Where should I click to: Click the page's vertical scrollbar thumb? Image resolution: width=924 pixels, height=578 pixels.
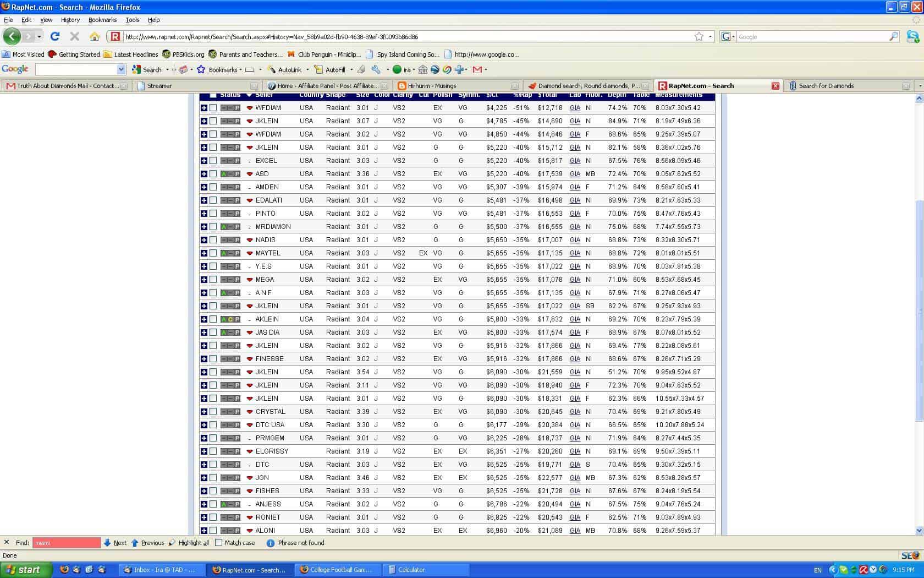pos(919,311)
